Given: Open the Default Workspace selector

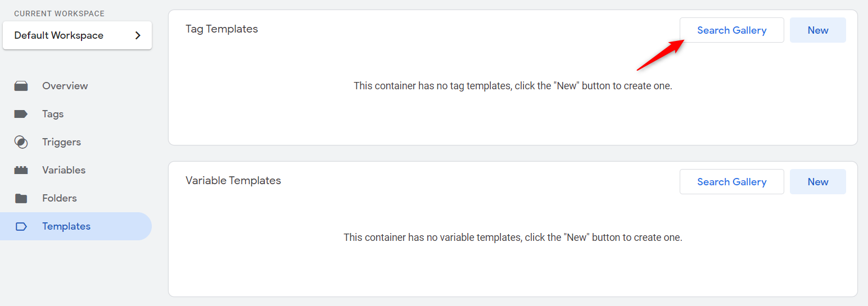Looking at the screenshot, I should tap(59, 35).
